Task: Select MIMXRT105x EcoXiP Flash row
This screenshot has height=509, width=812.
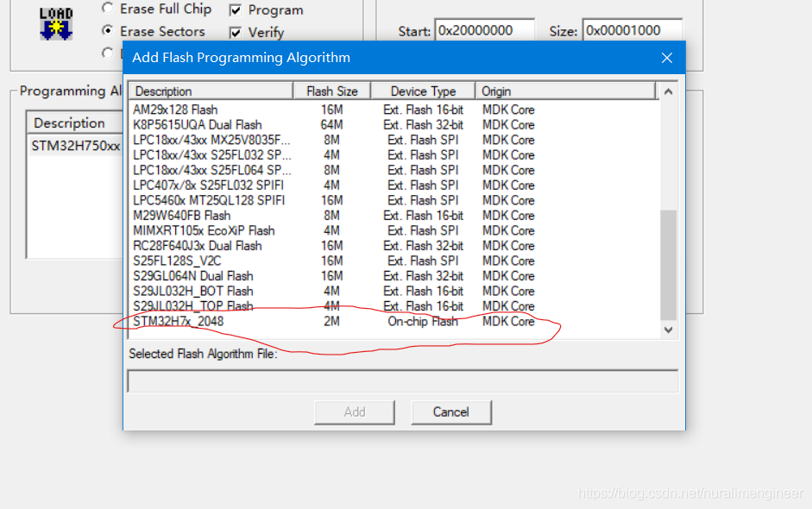Action: coord(394,230)
